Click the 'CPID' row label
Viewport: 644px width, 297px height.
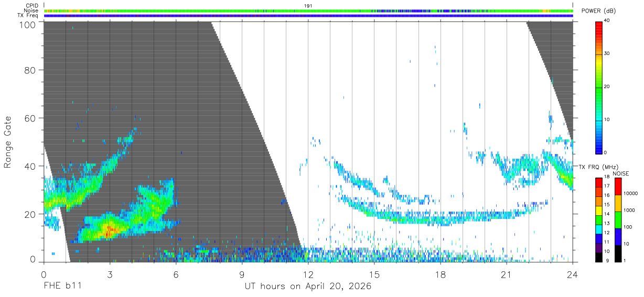(x=32, y=6)
